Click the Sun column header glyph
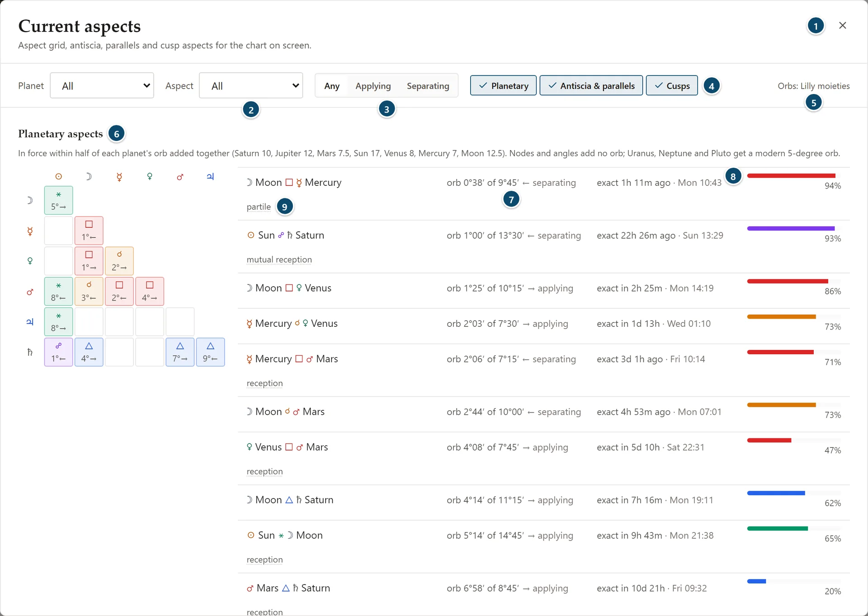 pos(58,176)
